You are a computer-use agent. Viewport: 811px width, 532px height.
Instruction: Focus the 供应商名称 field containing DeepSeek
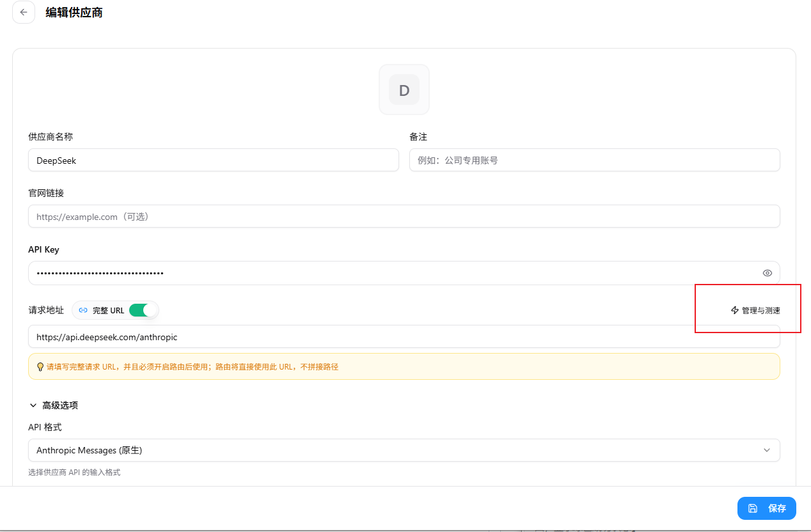pos(214,160)
